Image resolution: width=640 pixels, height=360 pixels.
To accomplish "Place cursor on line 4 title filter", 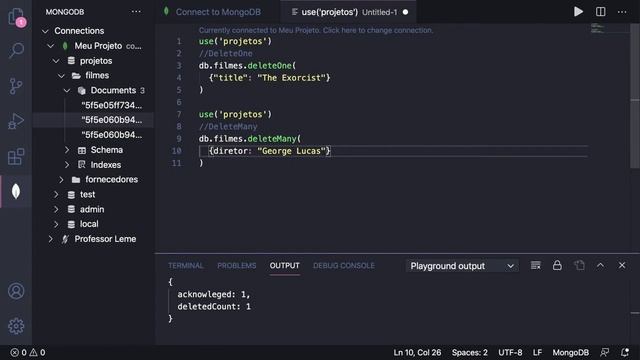I will coord(269,78).
